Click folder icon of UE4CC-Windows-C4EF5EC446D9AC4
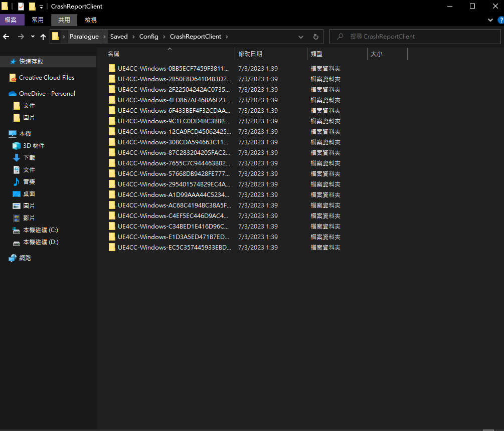This screenshot has height=431, width=504. click(x=112, y=216)
